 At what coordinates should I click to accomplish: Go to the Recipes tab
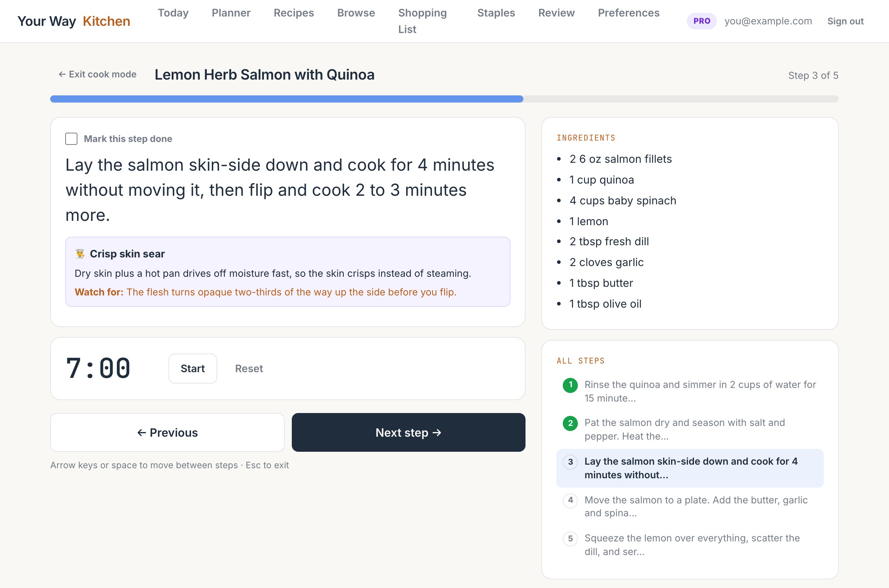click(x=294, y=13)
